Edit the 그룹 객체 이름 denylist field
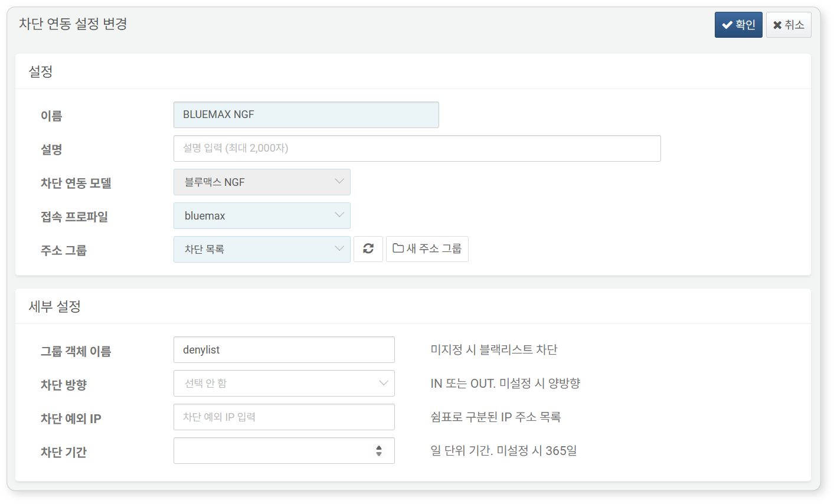This screenshot has width=834, height=504. click(284, 349)
